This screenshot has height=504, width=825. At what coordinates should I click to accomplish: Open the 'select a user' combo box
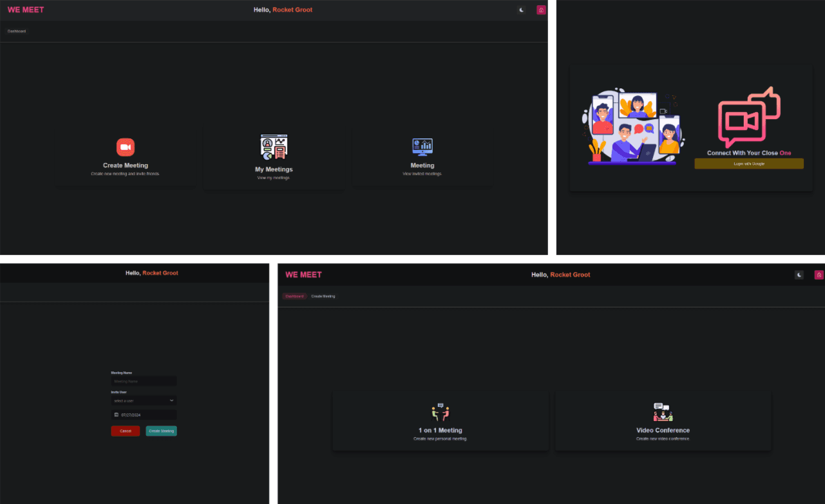pyautogui.click(x=144, y=400)
